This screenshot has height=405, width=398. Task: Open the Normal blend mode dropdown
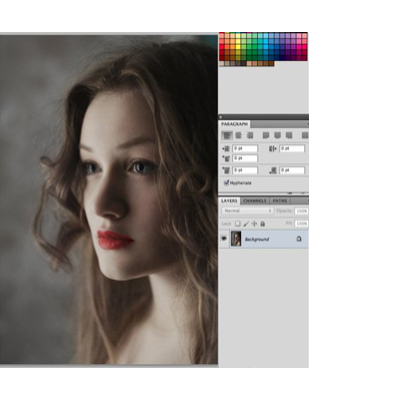[247, 211]
